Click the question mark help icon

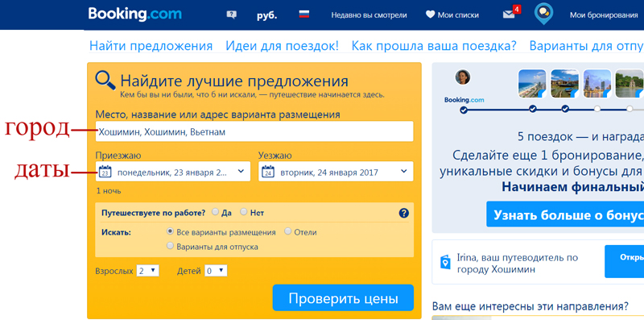point(404,213)
